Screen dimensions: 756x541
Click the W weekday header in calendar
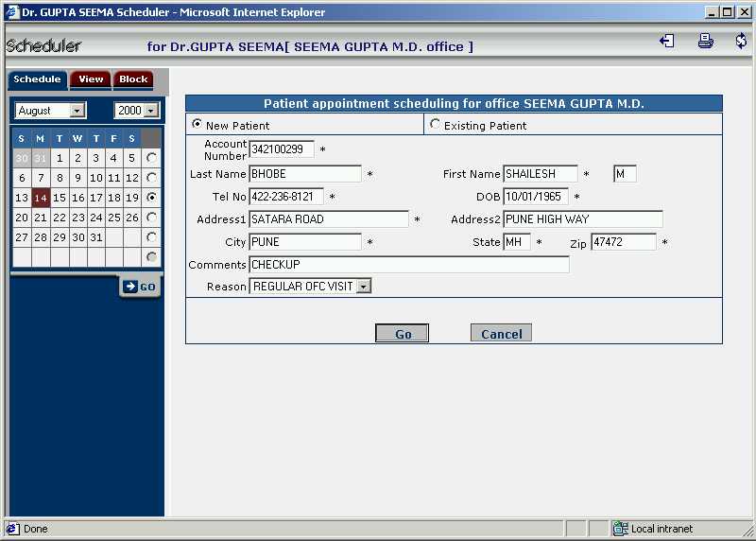(77, 138)
